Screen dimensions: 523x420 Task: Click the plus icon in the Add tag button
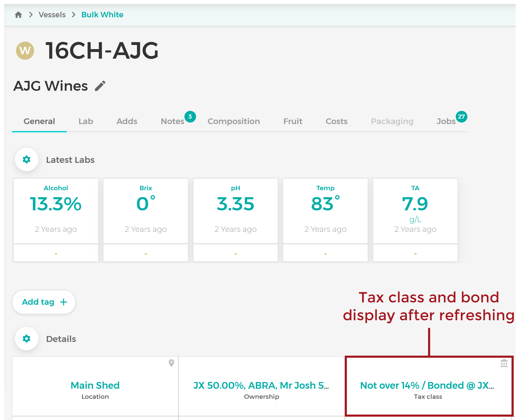point(63,302)
